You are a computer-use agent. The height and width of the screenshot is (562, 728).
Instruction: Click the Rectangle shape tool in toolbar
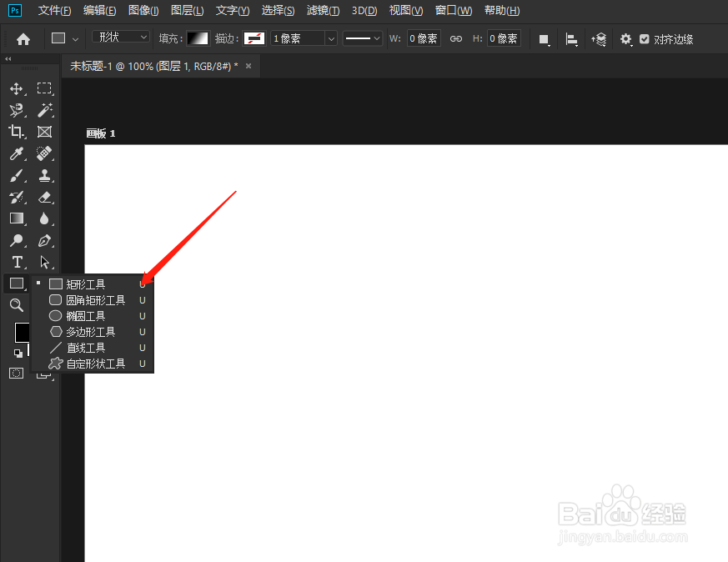click(17, 284)
